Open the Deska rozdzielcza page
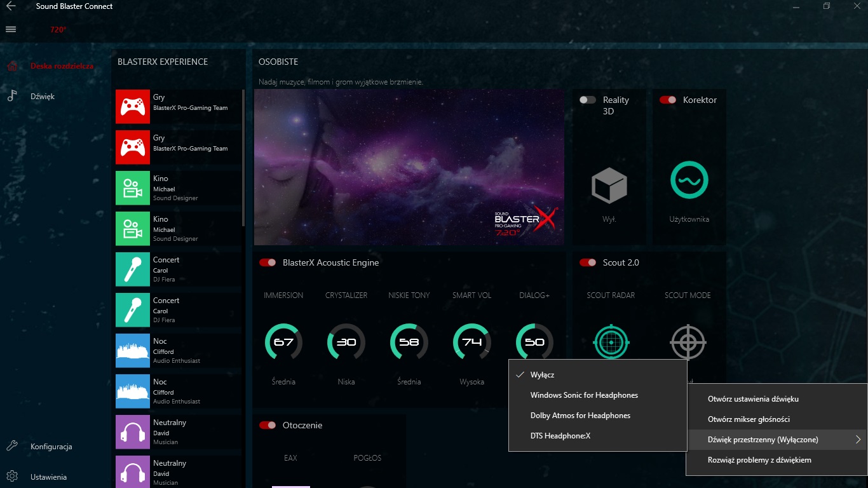The image size is (868, 488). tap(62, 66)
